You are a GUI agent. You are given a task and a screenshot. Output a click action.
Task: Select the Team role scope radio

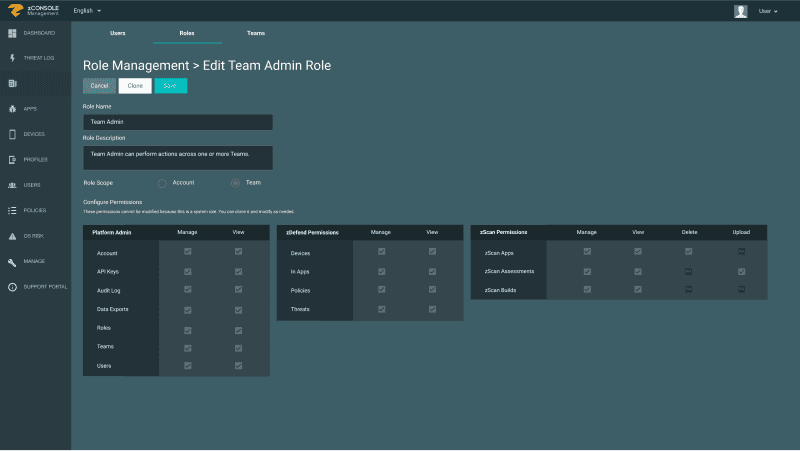[235, 183]
